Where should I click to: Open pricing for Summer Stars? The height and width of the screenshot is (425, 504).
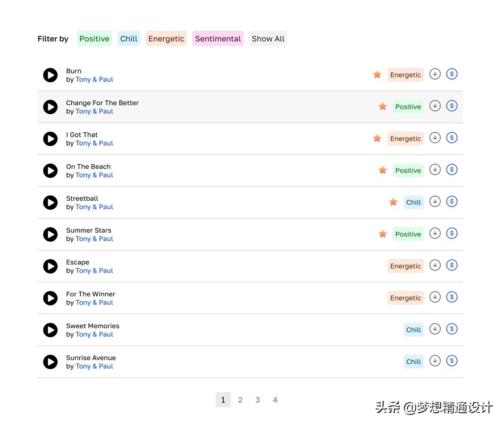click(452, 233)
